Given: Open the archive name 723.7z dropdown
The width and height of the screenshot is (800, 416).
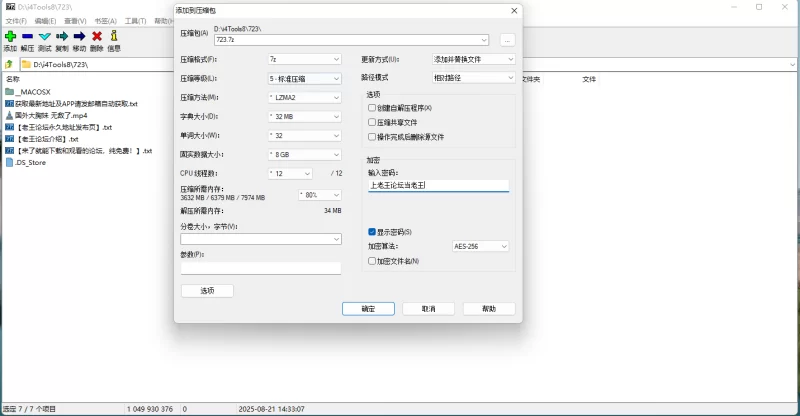Looking at the screenshot, I should (x=484, y=40).
